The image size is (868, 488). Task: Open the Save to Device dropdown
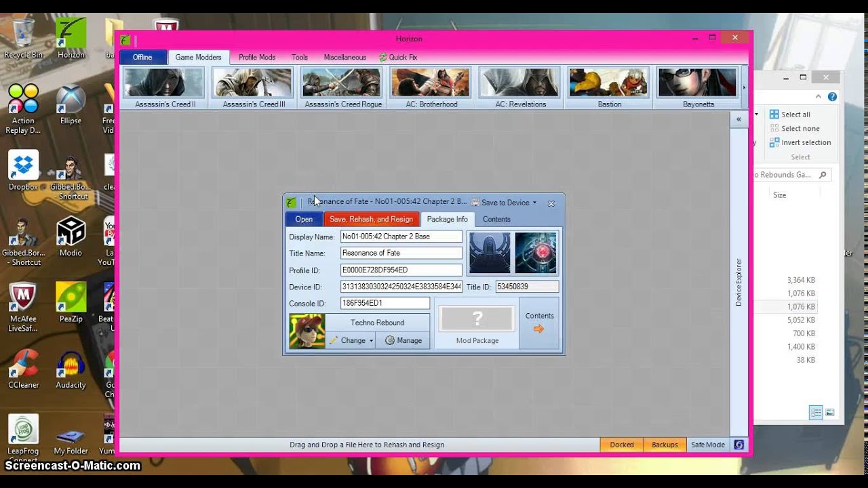click(504, 203)
